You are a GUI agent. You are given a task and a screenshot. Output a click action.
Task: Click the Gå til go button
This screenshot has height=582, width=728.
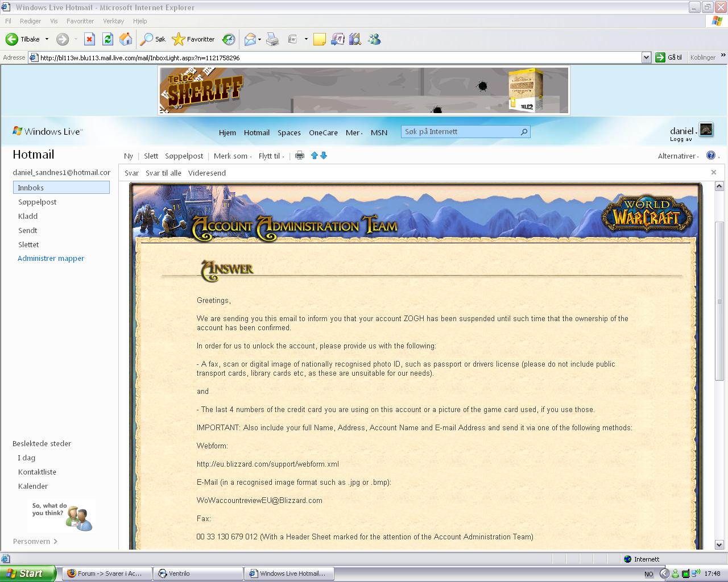click(x=669, y=57)
